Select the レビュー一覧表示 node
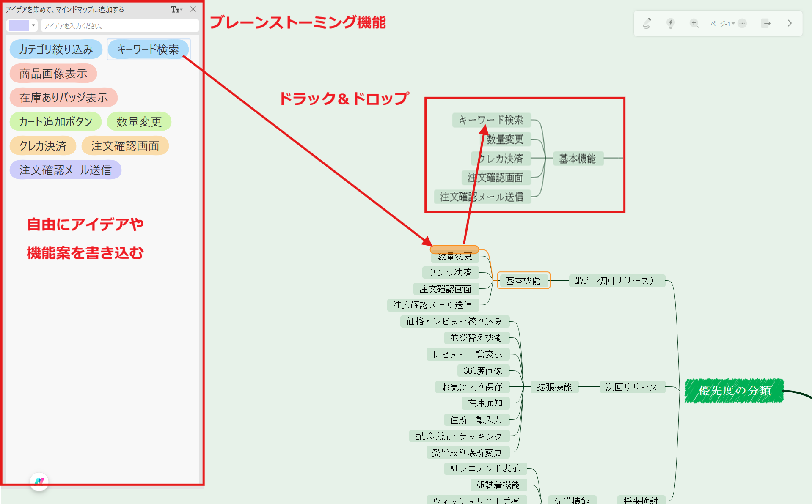 coord(468,354)
